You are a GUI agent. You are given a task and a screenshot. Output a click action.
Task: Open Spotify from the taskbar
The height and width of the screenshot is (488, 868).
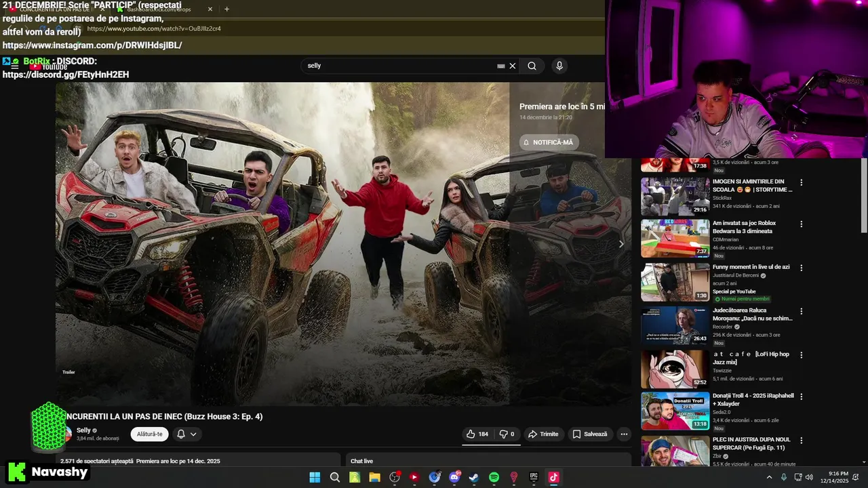[494, 477]
